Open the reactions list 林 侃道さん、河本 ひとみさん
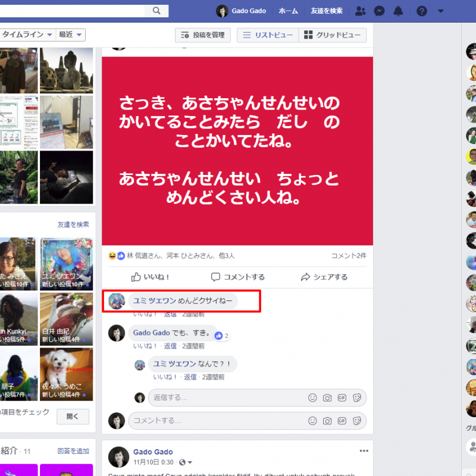Screen dimensions: 476x476 coord(180,256)
